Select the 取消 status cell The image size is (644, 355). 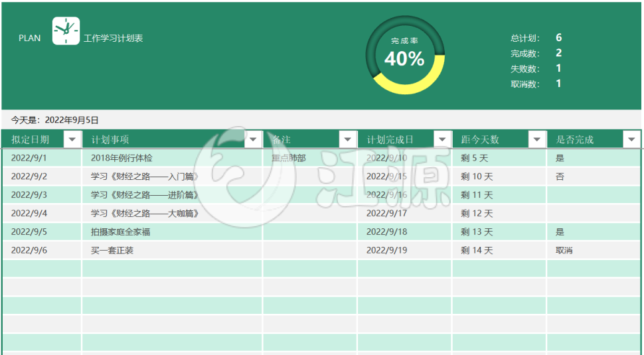coord(564,250)
